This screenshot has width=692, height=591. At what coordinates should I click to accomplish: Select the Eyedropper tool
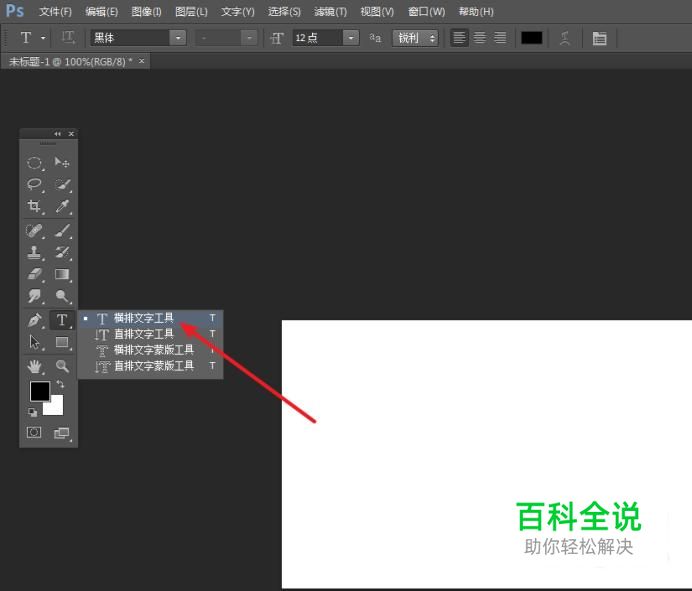[62, 206]
